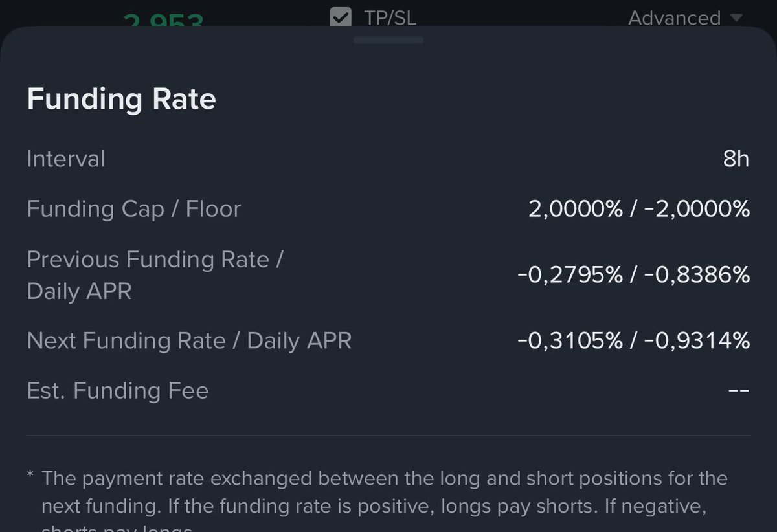
Task: Click the payment rate footnote text
Action: point(385,492)
